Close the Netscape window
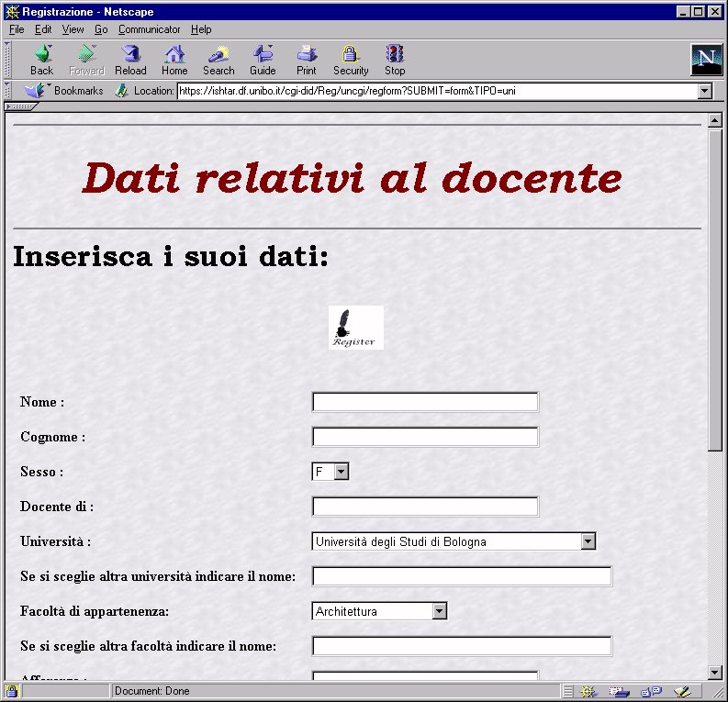Image resolution: width=728 pixels, height=702 pixels. [715, 12]
